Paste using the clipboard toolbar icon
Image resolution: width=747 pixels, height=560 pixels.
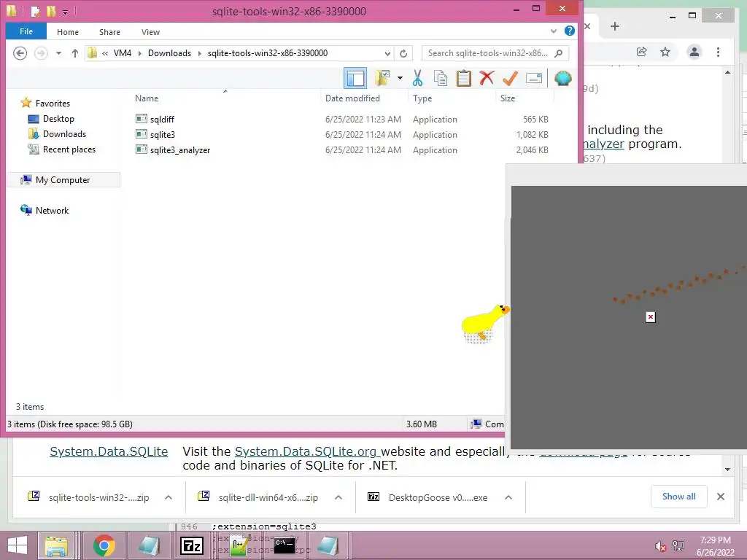[x=463, y=78]
